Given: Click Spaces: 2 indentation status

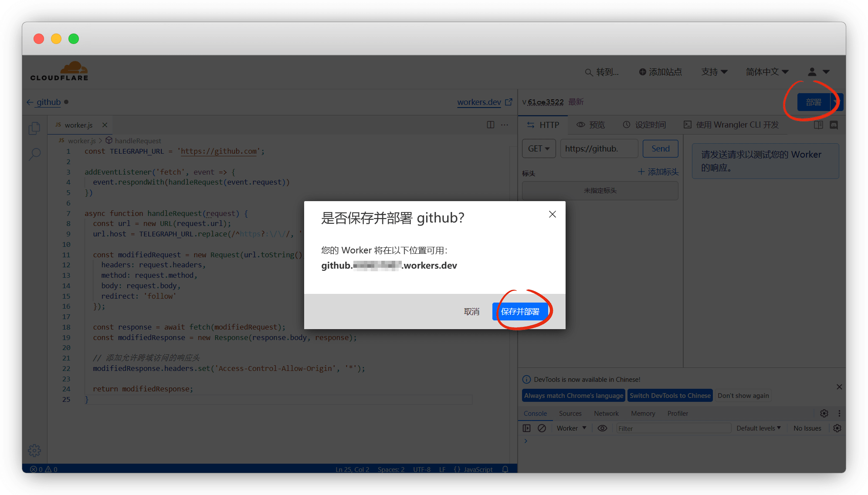Looking at the screenshot, I should click(391, 469).
